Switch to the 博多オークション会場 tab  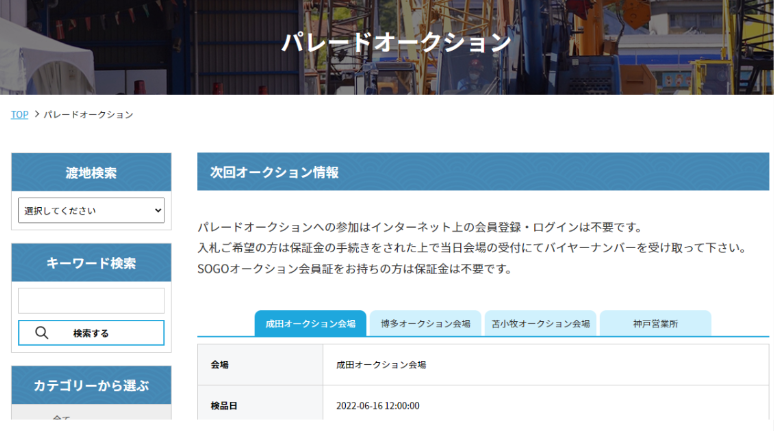click(x=426, y=324)
